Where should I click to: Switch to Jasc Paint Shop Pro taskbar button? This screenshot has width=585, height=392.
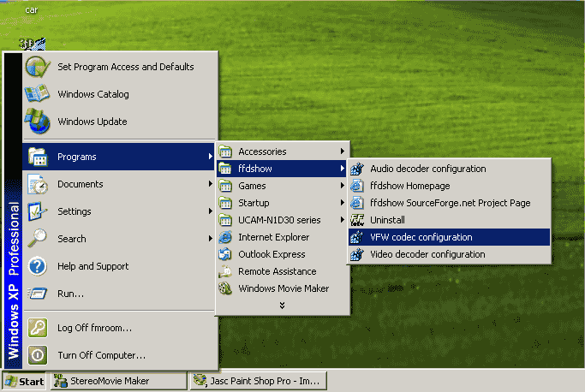coord(259,381)
